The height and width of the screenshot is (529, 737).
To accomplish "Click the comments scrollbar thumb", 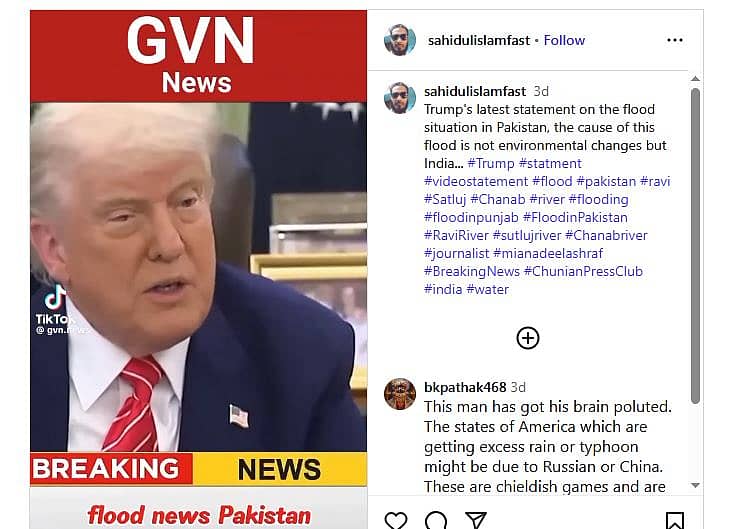I will 695,245.
